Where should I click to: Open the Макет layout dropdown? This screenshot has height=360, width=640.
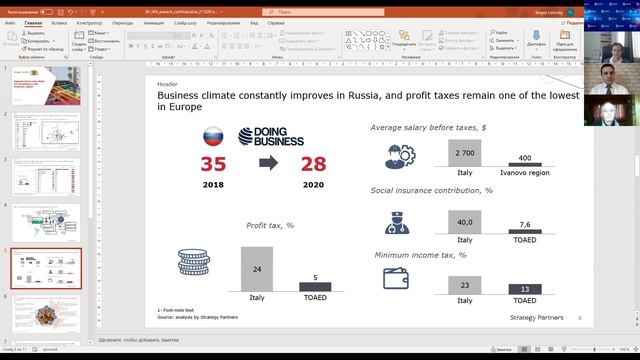(99, 33)
